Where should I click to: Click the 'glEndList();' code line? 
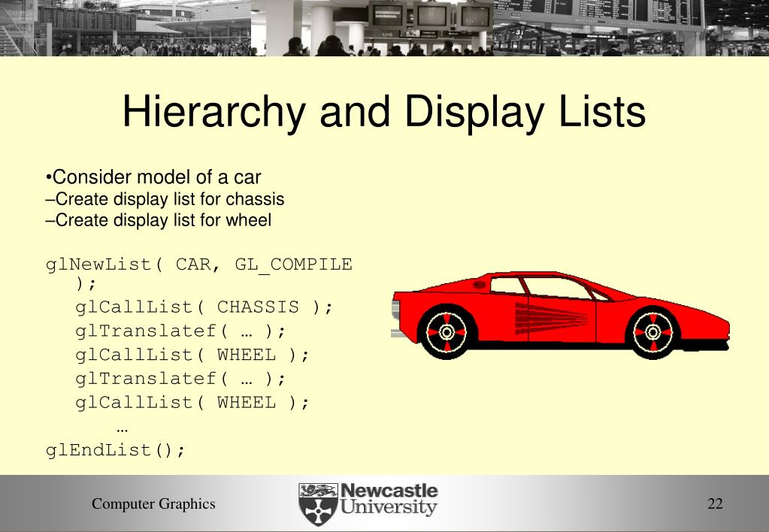(115, 450)
